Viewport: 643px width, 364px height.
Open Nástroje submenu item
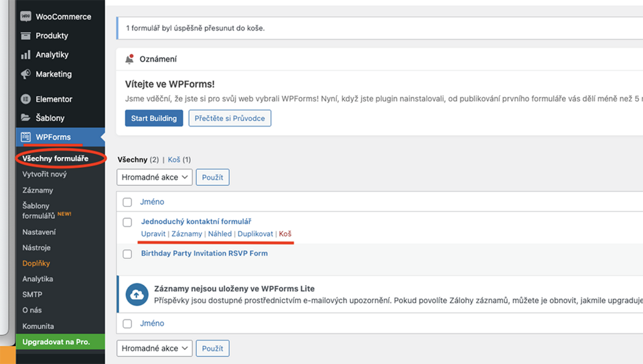(x=36, y=248)
